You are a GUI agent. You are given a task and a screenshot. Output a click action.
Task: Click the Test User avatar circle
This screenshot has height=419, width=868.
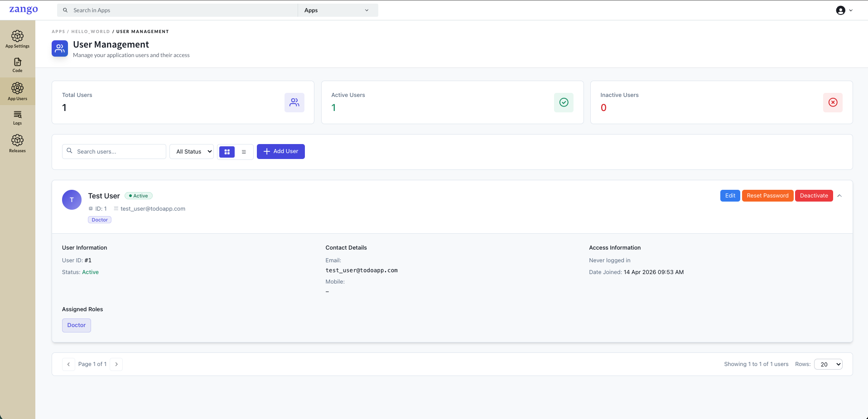coord(72,200)
